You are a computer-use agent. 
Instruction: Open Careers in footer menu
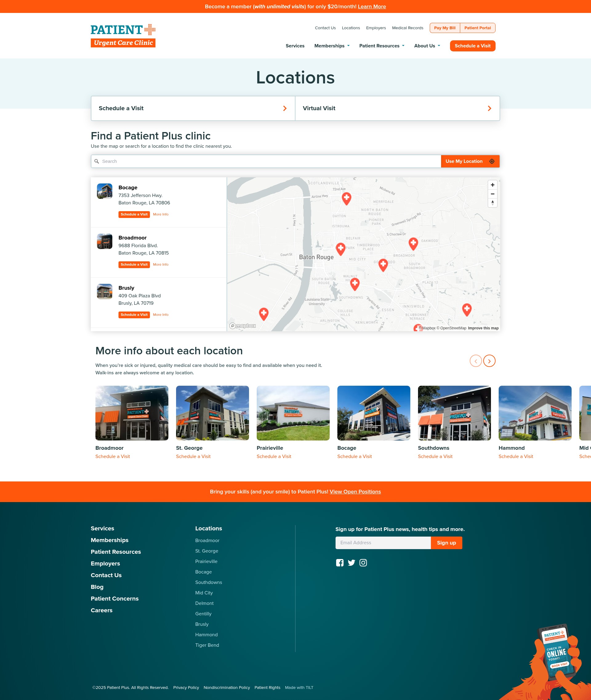pyautogui.click(x=102, y=610)
